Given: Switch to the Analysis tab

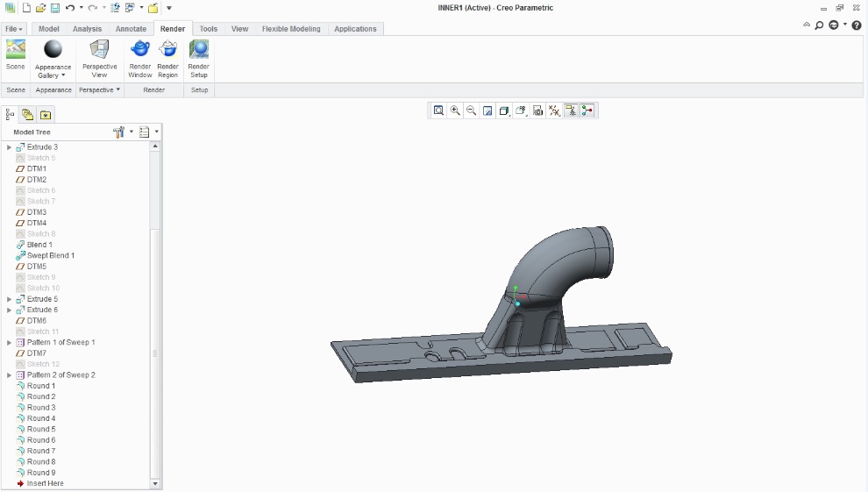Looking at the screenshot, I should coord(88,29).
